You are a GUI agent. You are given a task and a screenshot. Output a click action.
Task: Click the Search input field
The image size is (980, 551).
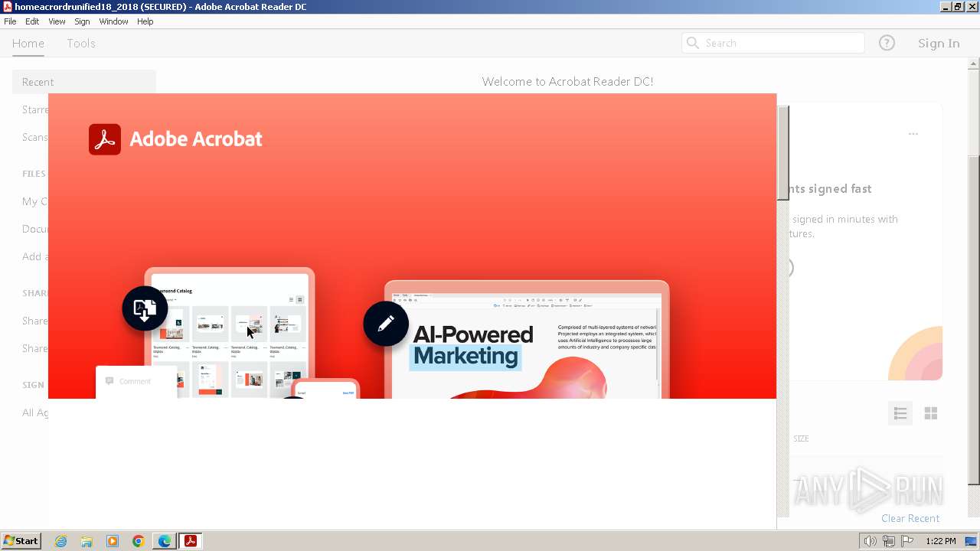(x=773, y=43)
